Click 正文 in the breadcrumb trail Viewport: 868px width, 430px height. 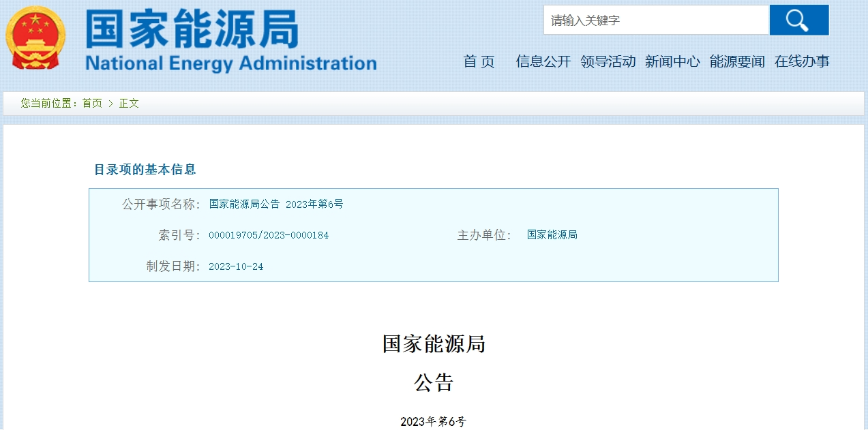click(129, 104)
